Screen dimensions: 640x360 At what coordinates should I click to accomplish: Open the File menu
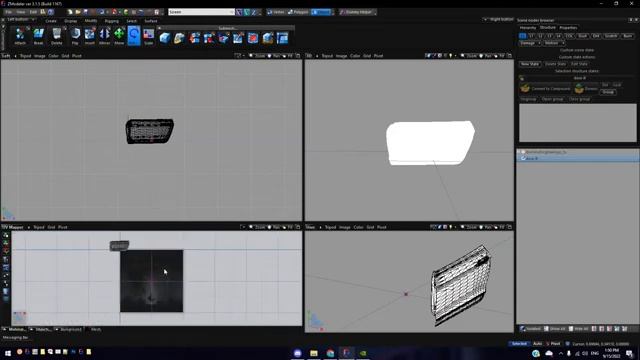click(x=9, y=12)
